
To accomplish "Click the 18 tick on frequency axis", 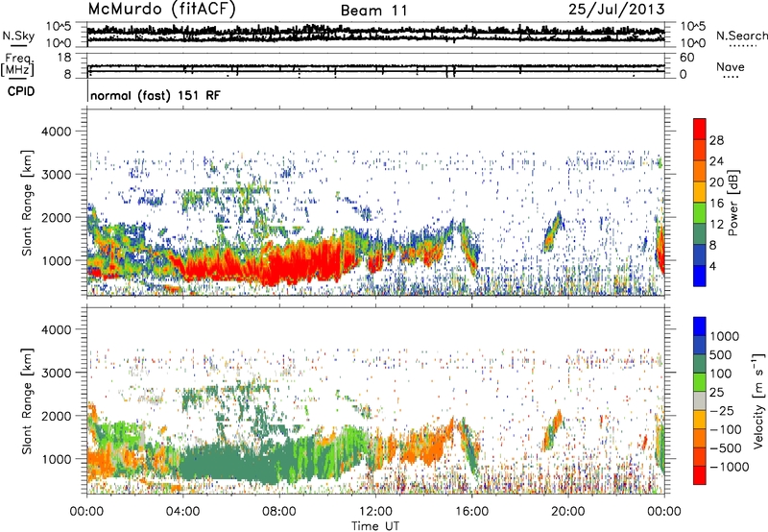I will coord(64,58).
